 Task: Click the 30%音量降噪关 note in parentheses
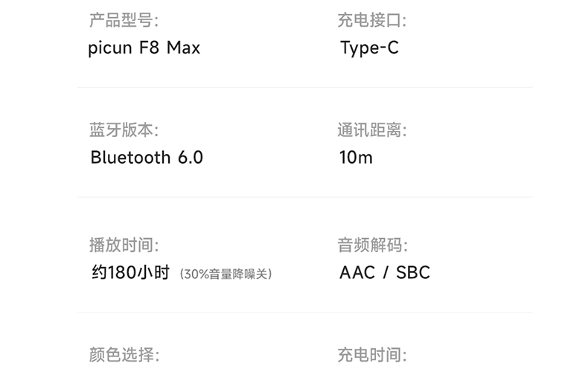(x=226, y=275)
